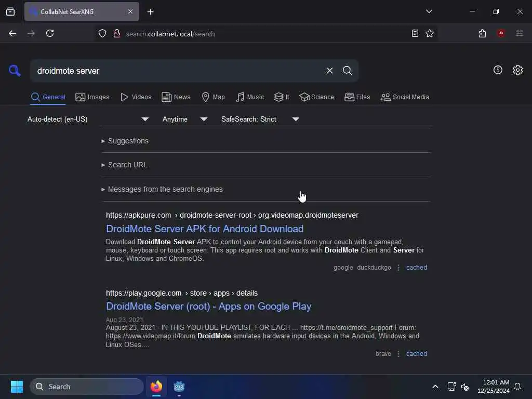Close the CollabNet SearXNG tab

pos(130,11)
